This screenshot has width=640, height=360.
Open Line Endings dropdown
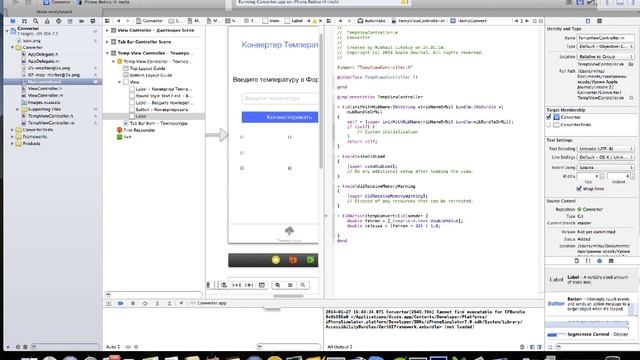[606, 157]
